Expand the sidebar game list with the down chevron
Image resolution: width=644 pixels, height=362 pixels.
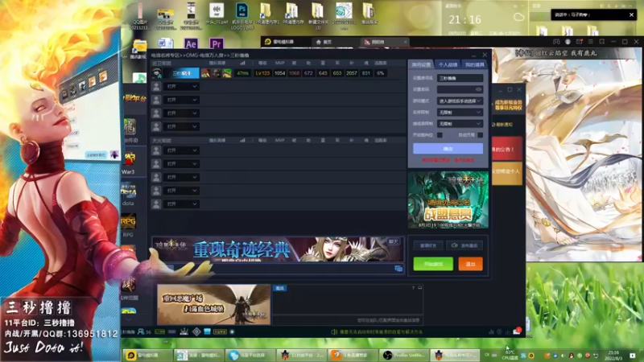tap(129, 319)
